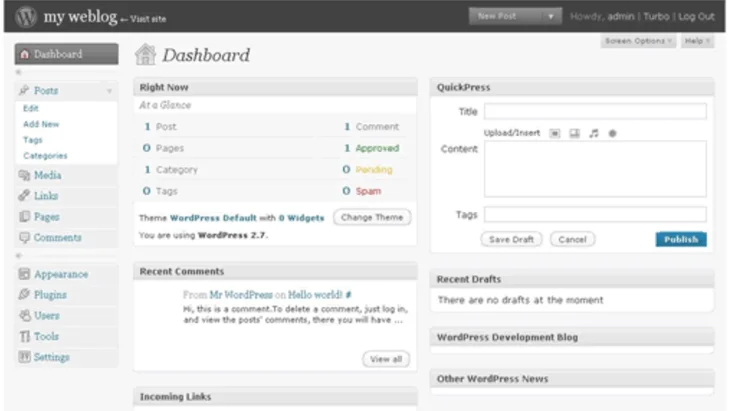The image size is (730, 411).
Task: Click the QuickPress Title input field
Action: pos(595,112)
